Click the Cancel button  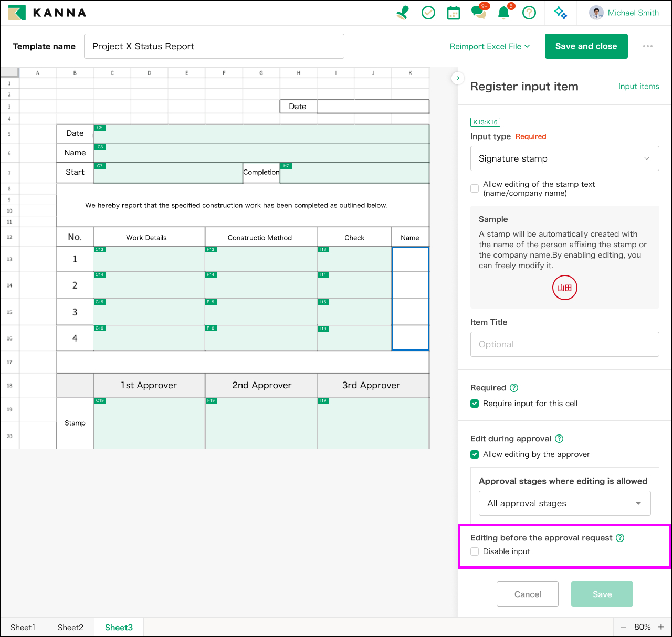click(527, 594)
